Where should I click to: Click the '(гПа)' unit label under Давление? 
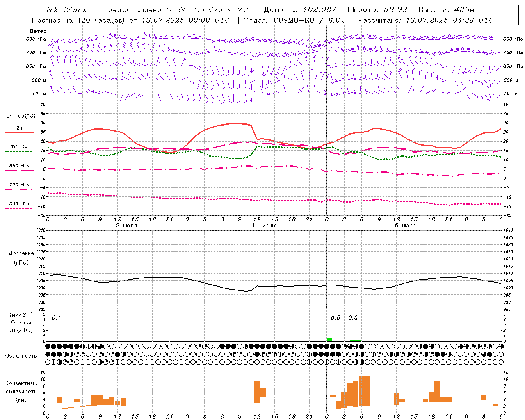click(21, 263)
